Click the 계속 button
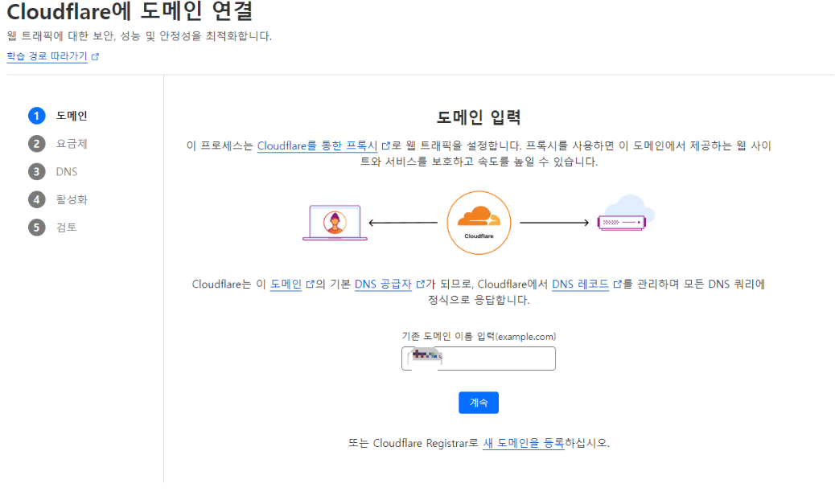This screenshot has width=835, height=504. pyautogui.click(x=478, y=403)
